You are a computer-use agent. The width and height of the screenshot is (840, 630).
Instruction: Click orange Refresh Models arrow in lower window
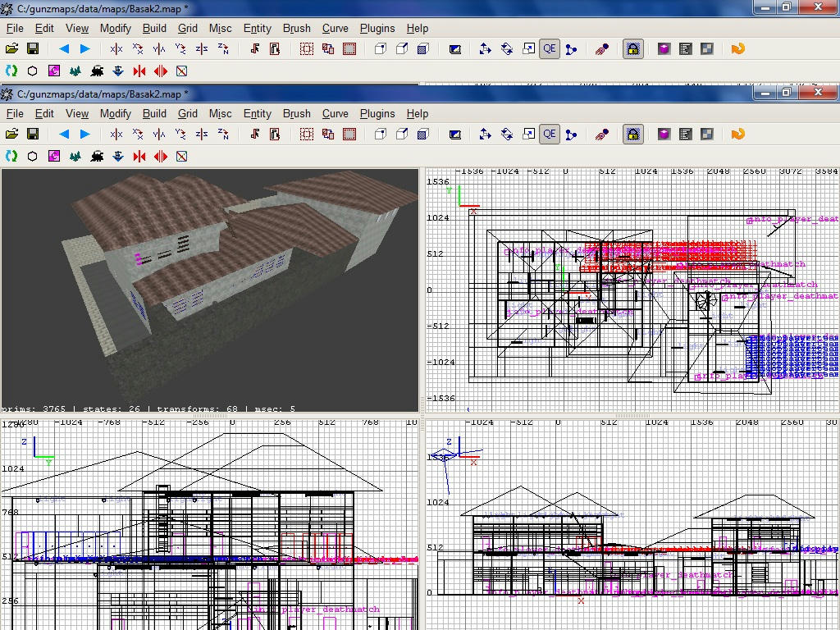[737, 134]
